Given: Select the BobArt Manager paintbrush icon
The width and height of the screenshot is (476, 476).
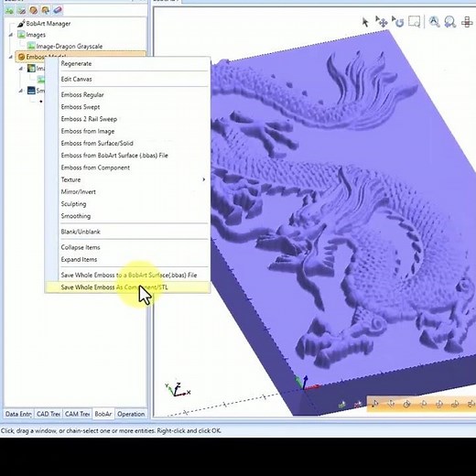Looking at the screenshot, I should click(x=21, y=23).
